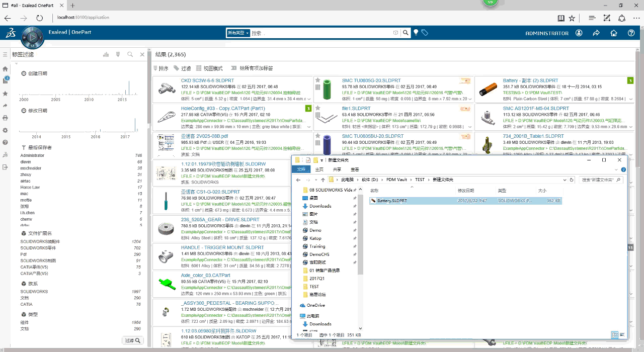Screen dimensions: 644x352
Task: Click the share arrow in left sidebar
Action: point(5,106)
